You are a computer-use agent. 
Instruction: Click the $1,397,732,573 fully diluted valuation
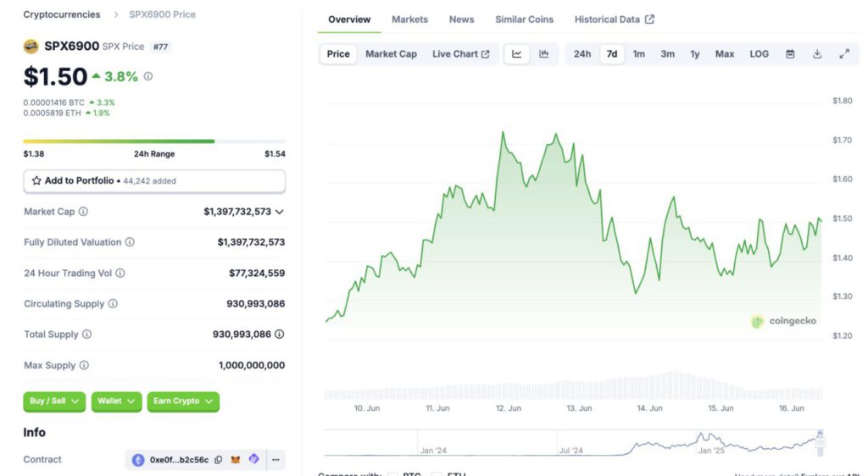[x=251, y=242]
